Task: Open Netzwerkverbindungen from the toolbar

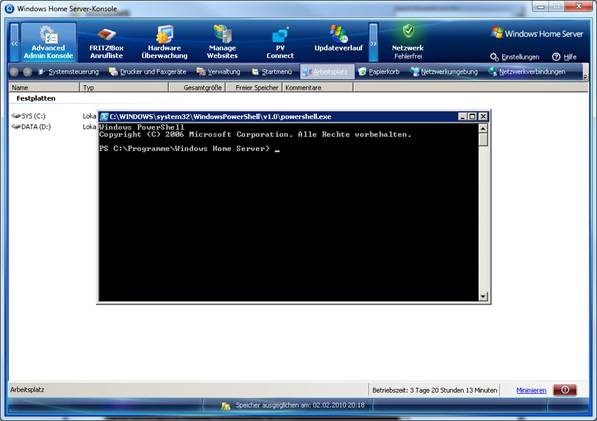Action: point(528,72)
